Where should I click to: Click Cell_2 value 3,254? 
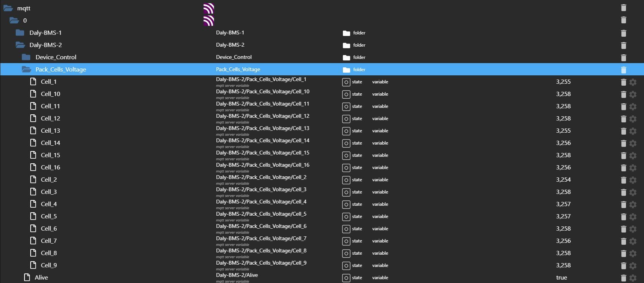pos(563,179)
